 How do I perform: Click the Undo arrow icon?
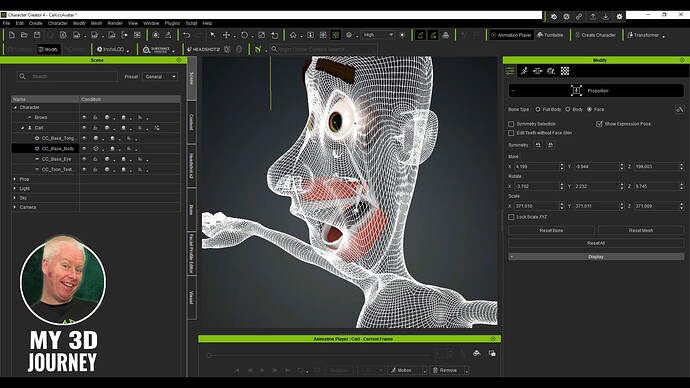coord(187,35)
